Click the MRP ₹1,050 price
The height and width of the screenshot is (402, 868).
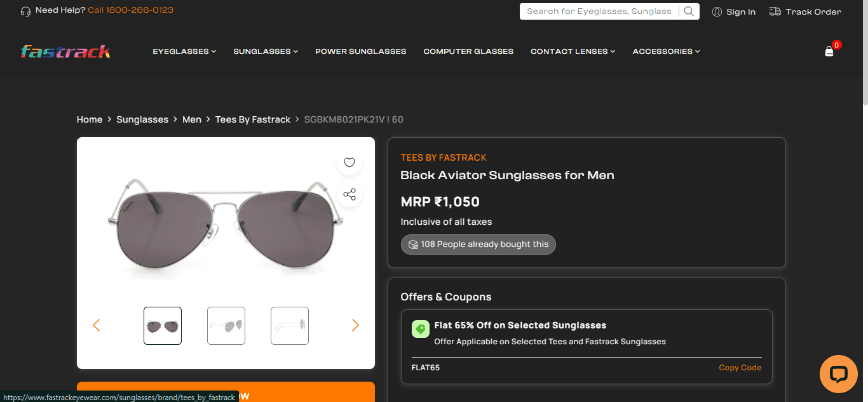coord(440,202)
